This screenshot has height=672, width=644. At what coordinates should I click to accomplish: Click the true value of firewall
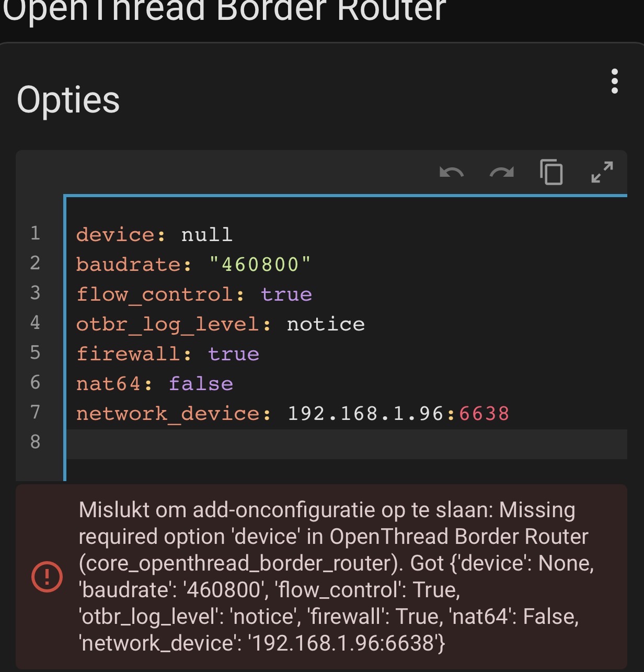(x=233, y=354)
